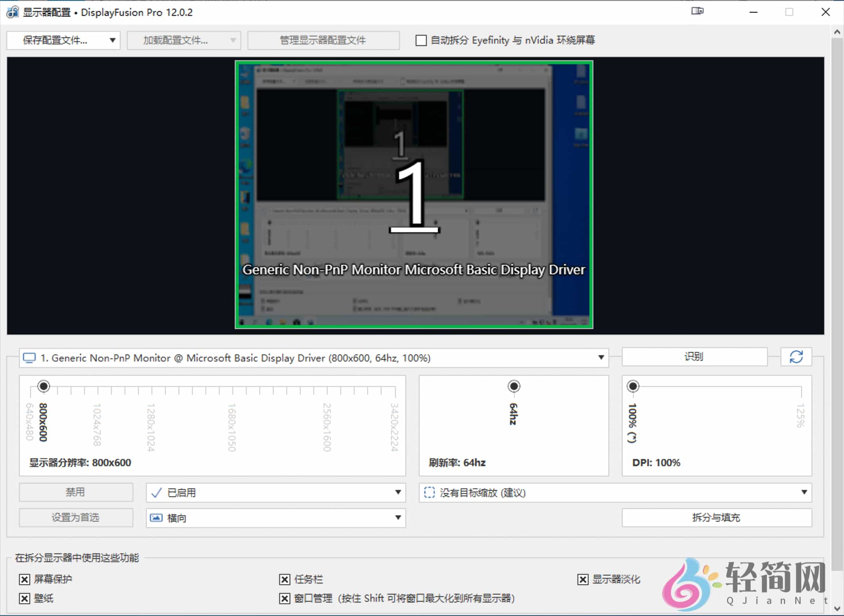Screen dimensions: 844x616
Task: Click the refresh monitors icon
Action: [796, 357]
